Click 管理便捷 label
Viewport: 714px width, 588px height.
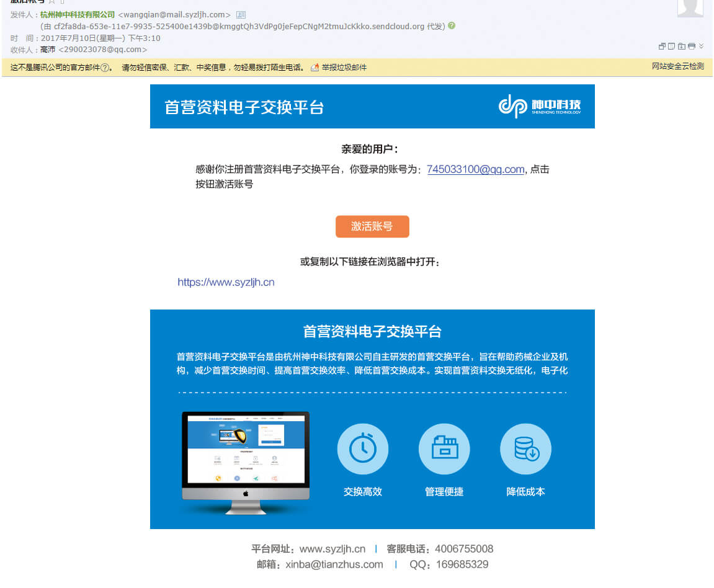(x=444, y=491)
